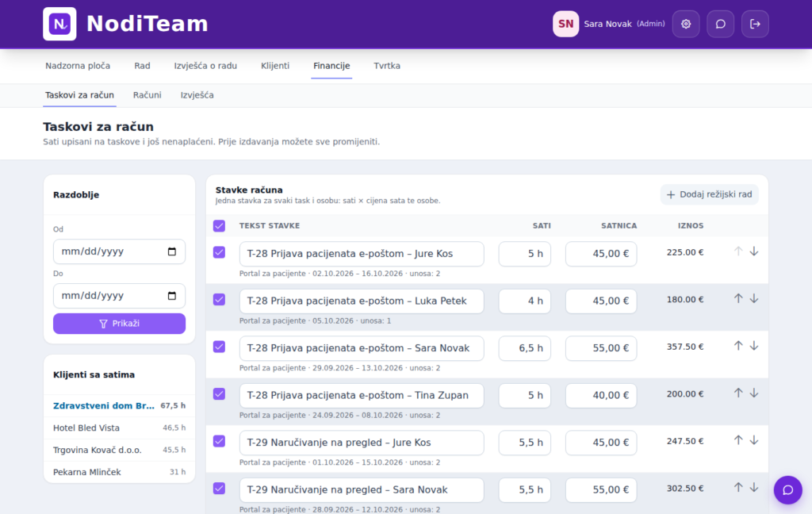Screen dimensions: 812x514
Task: Move Jure Kos T-28 row down
Action: click(x=754, y=251)
